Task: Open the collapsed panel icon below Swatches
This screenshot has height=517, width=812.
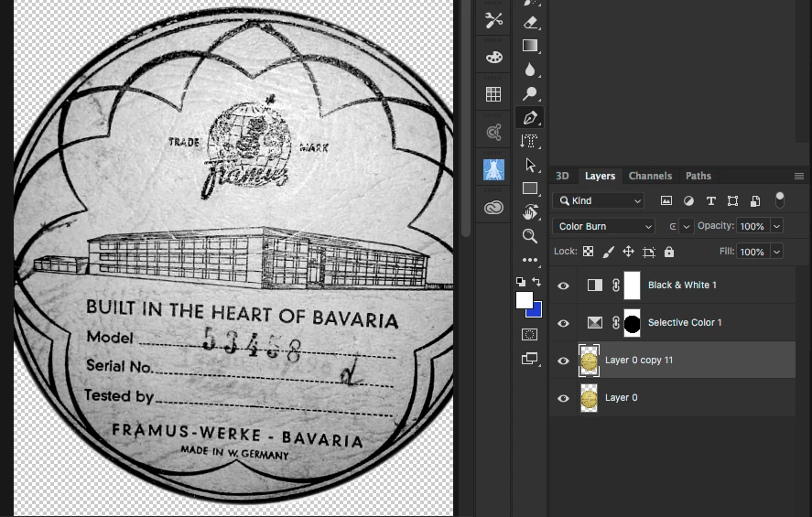Action: pos(493,133)
